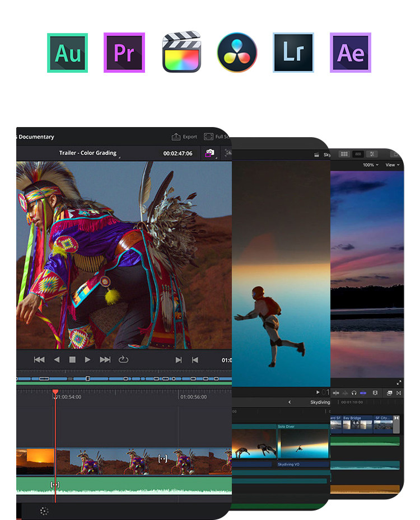Select the Bay Bridge clip
Viewport: 420px width, 520px height.
point(358,424)
